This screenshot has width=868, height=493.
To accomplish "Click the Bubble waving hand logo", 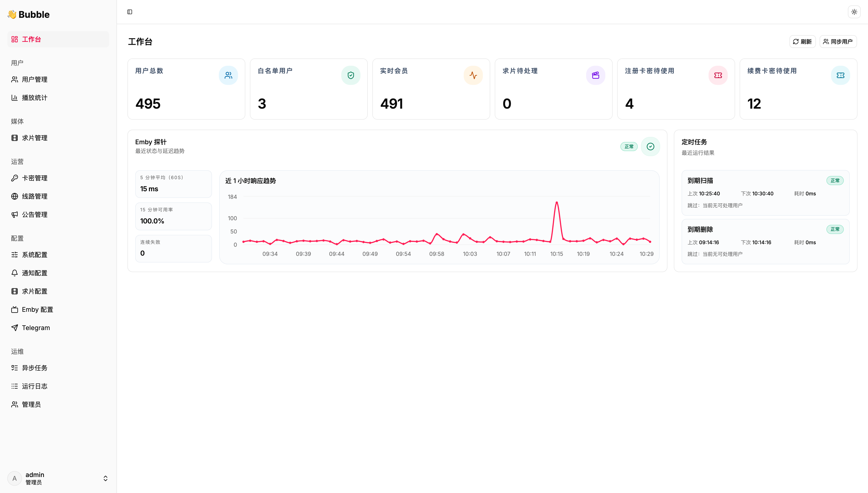I will [12, 14].
